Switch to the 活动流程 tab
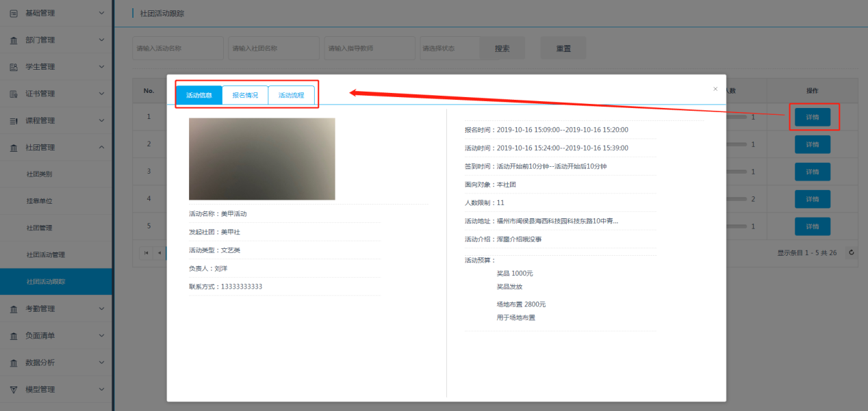Viewport: 868px width, 411px height. point(291,96)
